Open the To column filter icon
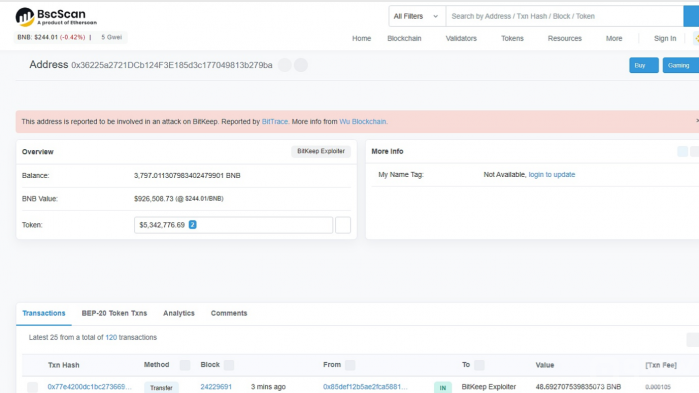 coord(479,365)
